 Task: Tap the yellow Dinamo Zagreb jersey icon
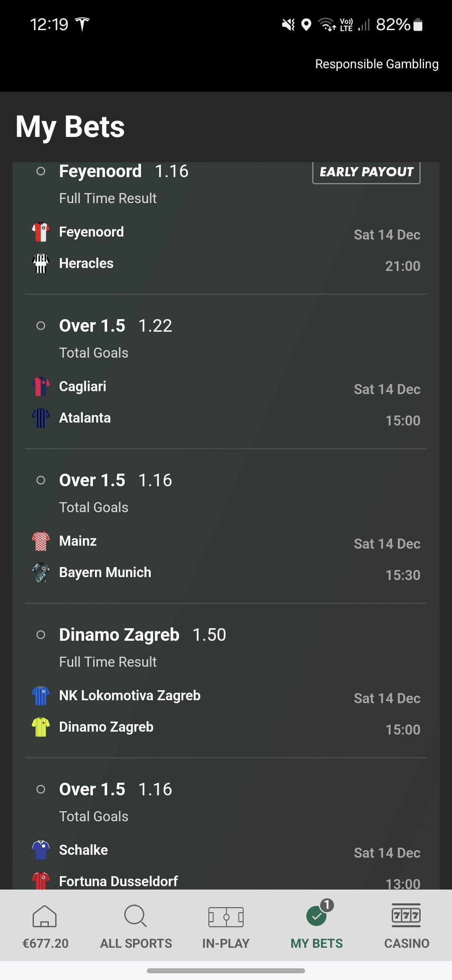(41, 727)
